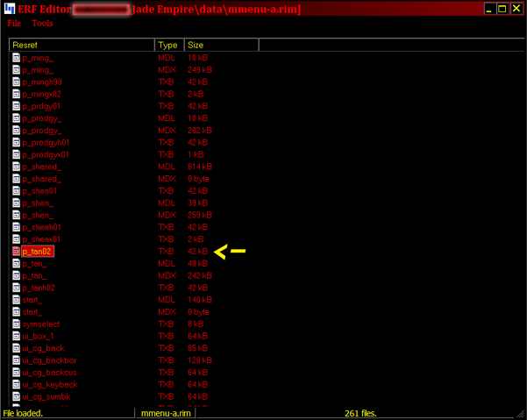
Task: Click the highlighted p_tan02 entry name
Action: click(x=38, y=252)
